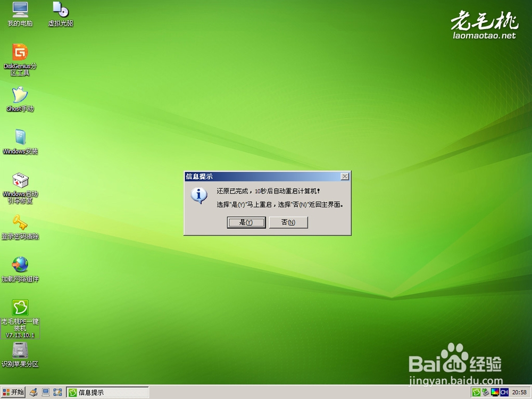
Task: Click the message text 还原已完成，10秒后自动重启计算机!
Action: click(268, 191)
